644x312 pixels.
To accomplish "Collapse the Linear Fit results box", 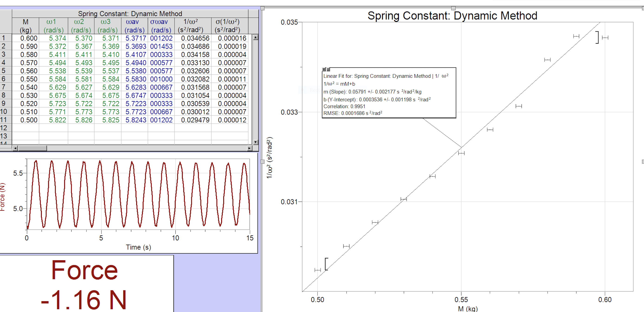I will coord(328,69).
